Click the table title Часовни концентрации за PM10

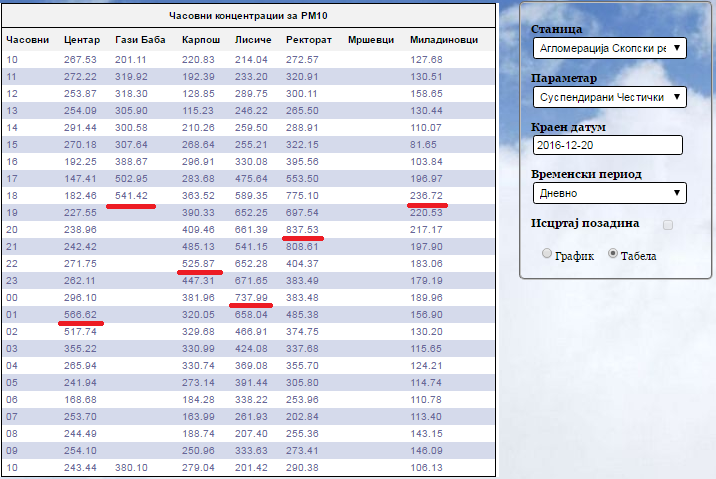(248, 16)
